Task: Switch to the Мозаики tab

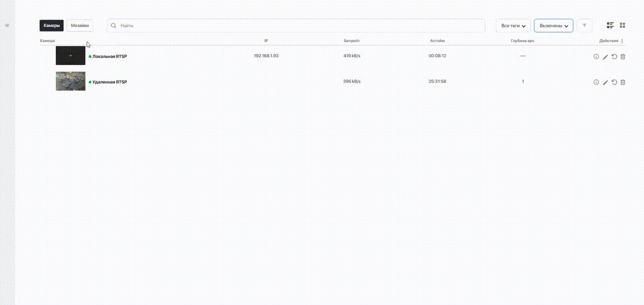Action: pyautogui.click(x=80, y=25)
